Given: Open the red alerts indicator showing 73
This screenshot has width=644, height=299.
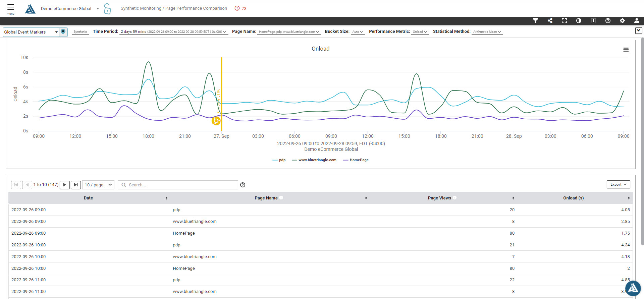Looking at the screenshot, I should pyautogui.click(x=240, y=8).
